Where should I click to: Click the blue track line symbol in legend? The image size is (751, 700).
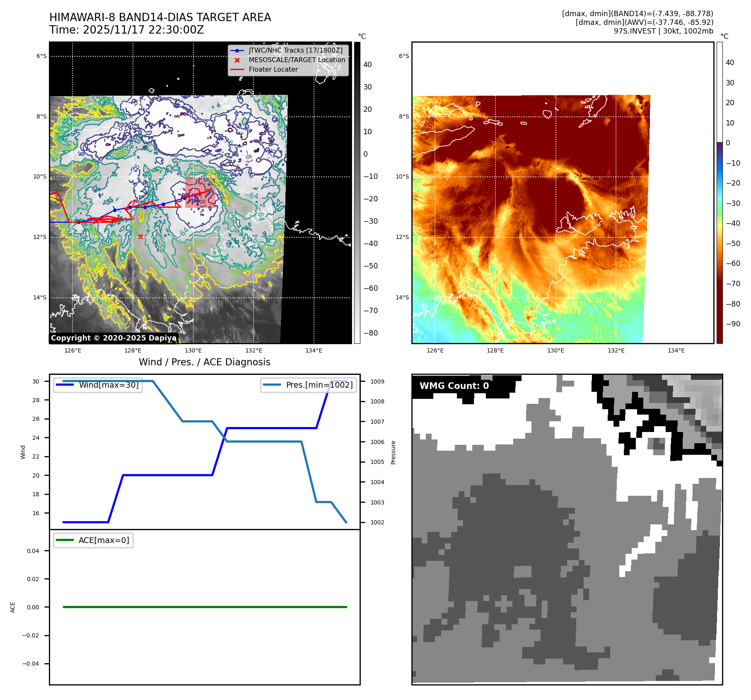237,51
